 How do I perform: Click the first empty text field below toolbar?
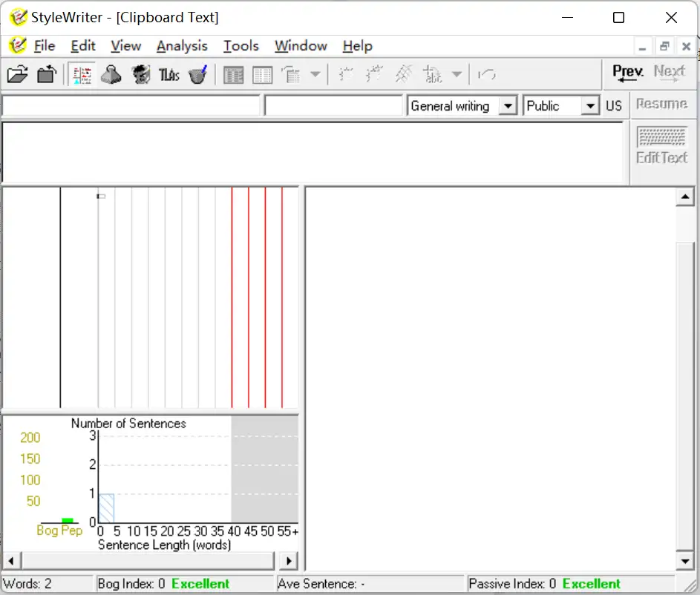131,106
